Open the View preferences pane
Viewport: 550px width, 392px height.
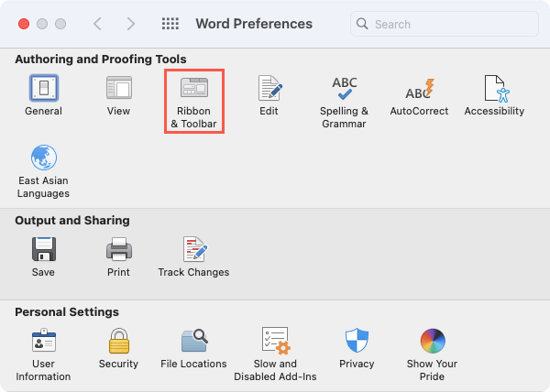[x=118, y=90]
